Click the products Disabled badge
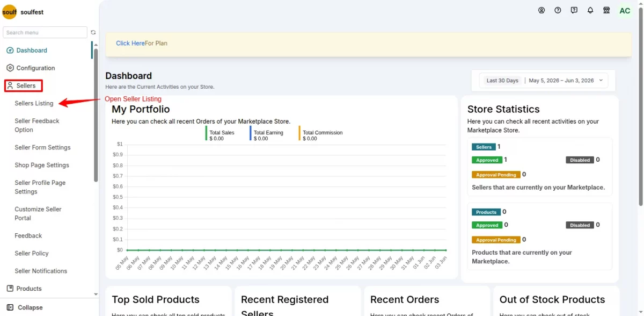The image size is (644, 316). click(x=580, y=225)
